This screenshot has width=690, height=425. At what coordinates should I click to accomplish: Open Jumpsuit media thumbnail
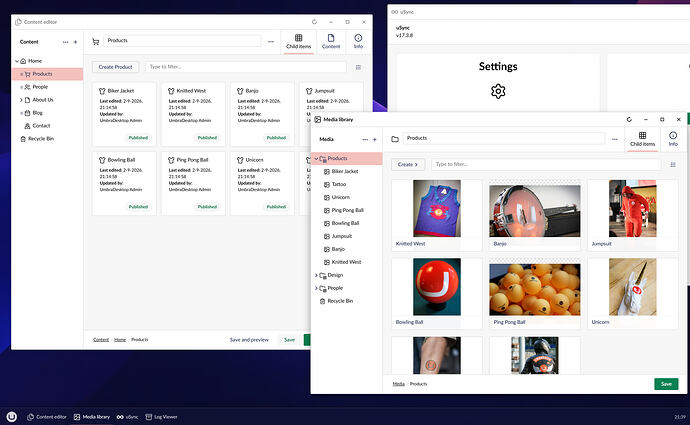(x=633, y=215)
